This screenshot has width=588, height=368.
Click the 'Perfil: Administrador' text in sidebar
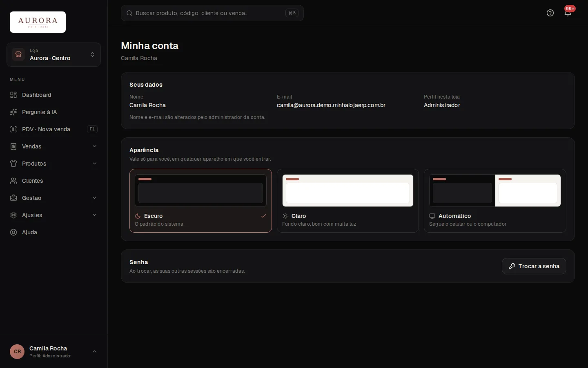(50, 356)
